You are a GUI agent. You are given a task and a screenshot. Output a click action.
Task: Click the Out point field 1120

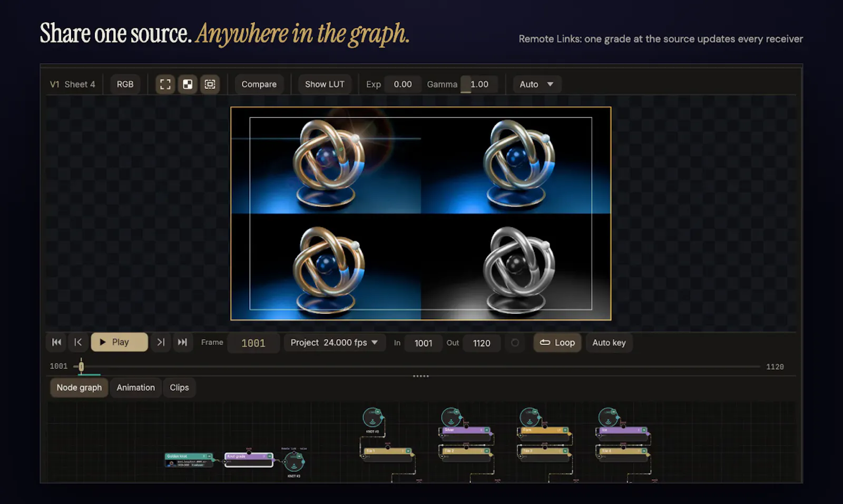(x=482, y=343)
